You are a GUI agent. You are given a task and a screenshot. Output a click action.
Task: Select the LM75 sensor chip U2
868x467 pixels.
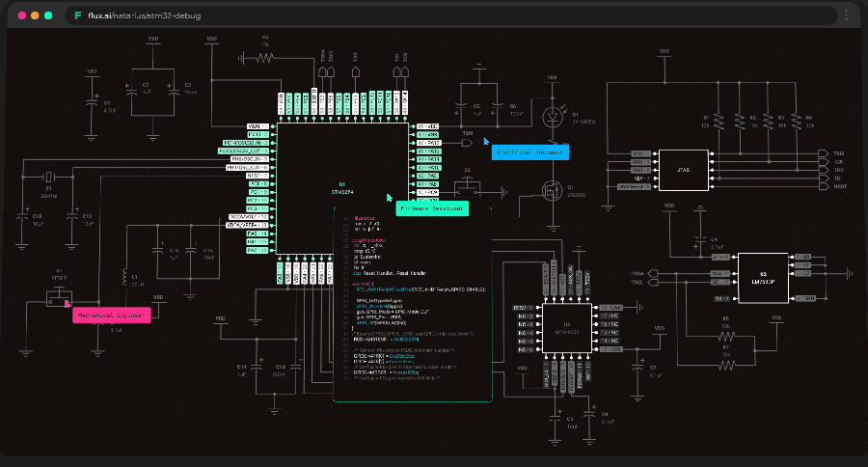(x=763, y=278)
